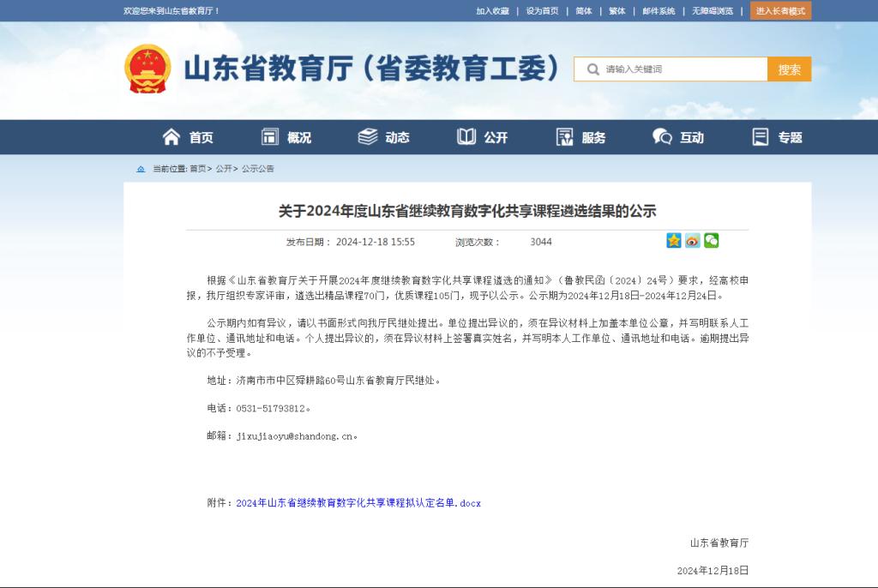Open the 无障碍浏览 accessibility link
The image size is (878, 588).
(713, 10)
